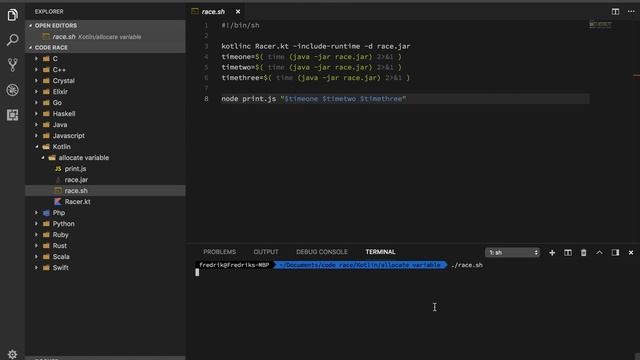Screen dimensions: 640x360
Task: Open the terminal shell selector dropdown
Action: 513,253
